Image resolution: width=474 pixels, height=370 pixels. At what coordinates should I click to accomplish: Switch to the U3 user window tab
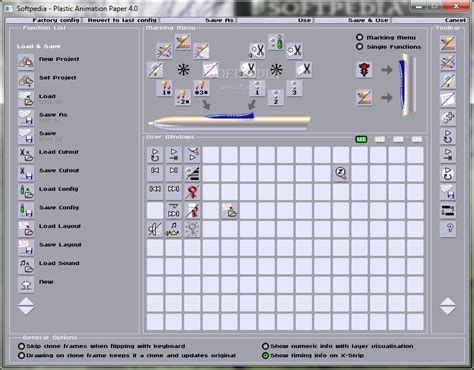tap(398, 139)
